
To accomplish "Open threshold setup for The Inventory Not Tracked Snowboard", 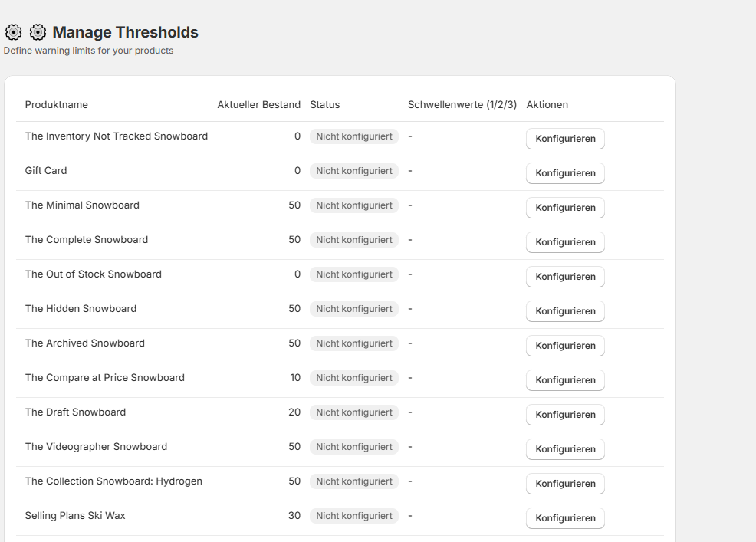I will pos(565,139).
